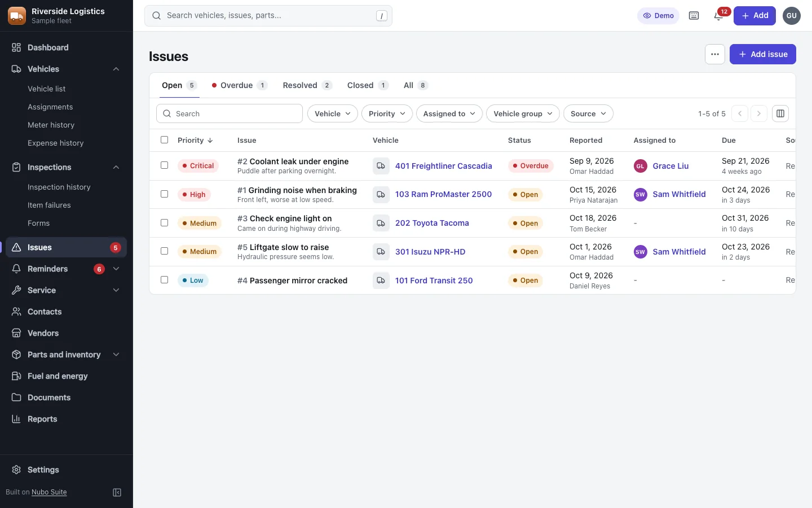Click vehicle icon for 401 Freightliner Cascadia
812x508 pixels.
(381, 166)
